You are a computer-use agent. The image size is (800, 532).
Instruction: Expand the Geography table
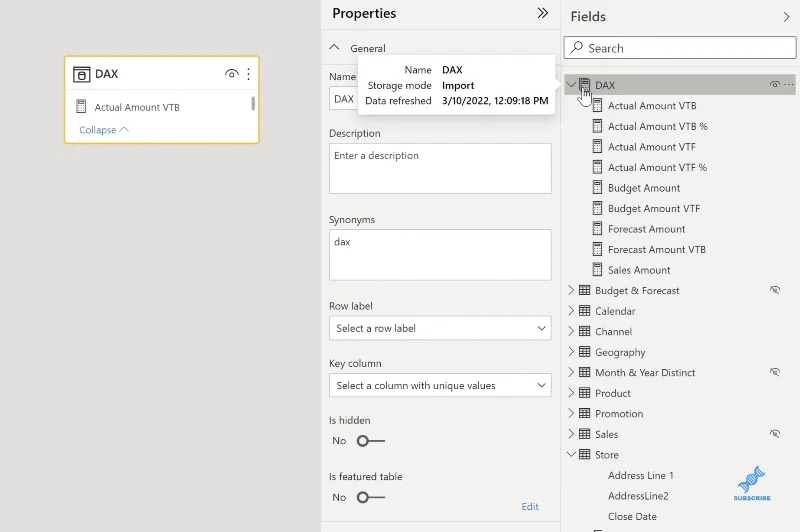[x=571, y=351]
